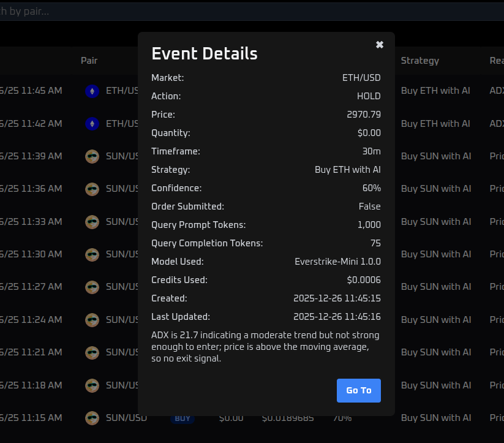Click the ETH coin icon on the 11:45 AM row
The width and height of the screenshot is (504, 443).
point(92,91)
